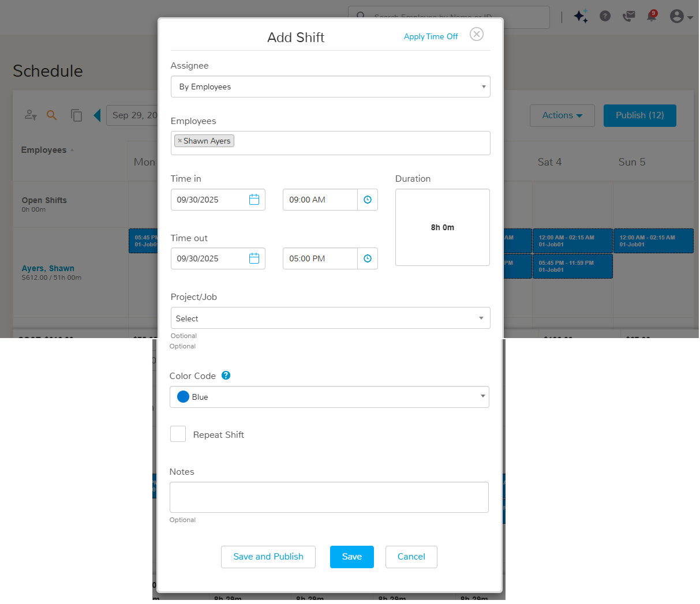Open the Time out date calendar picker
The height and width of the screenshot is (604, 700).
pyautogui.click(x=254, y=258)
